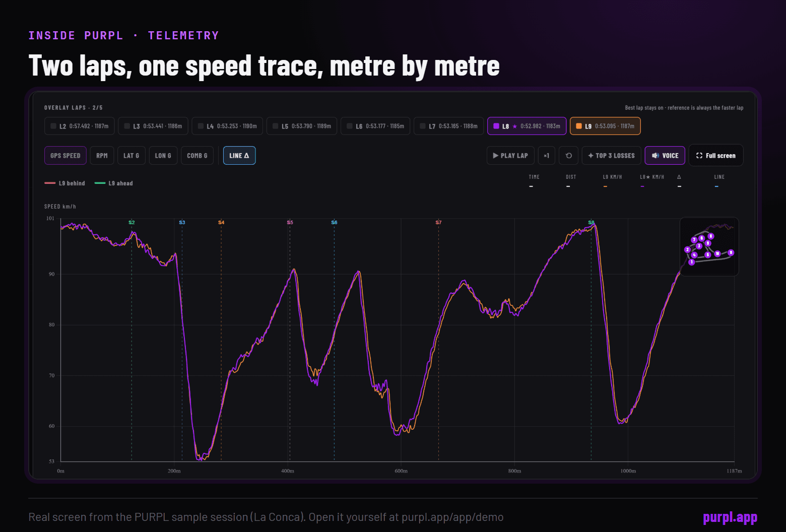Select turn marker 2 on the track map
786x532 pixels.
(x=687, y=249)
